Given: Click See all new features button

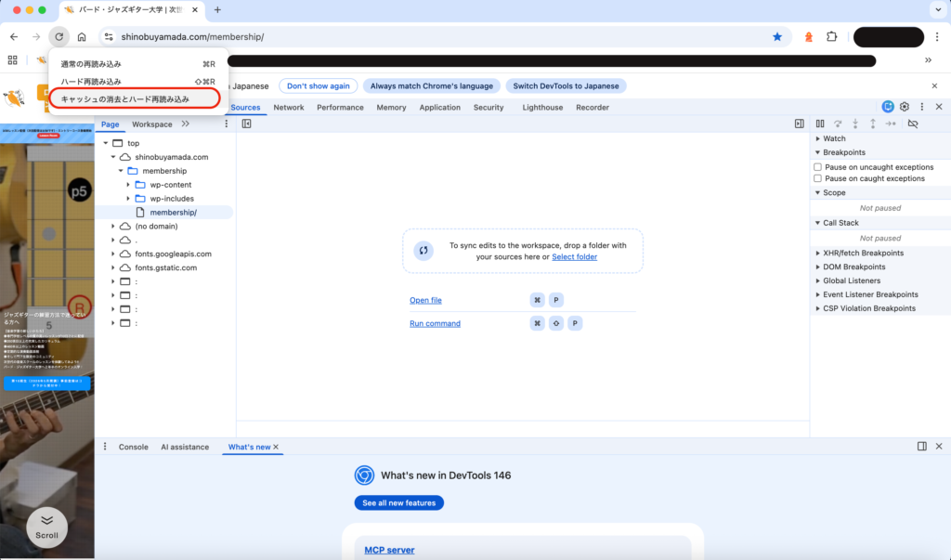Looking at the screenshot, I should click(398, 502).
